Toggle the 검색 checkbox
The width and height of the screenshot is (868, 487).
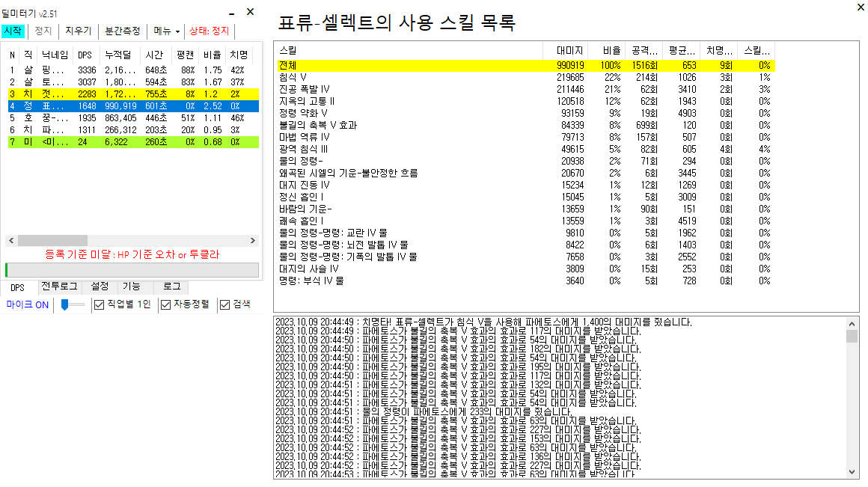point(235,304)
